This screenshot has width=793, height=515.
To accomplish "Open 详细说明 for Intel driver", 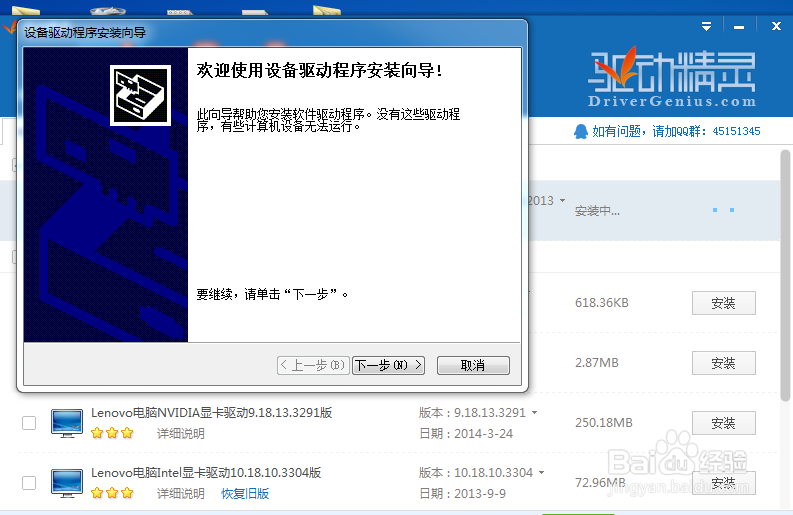I will coord(181,493).
